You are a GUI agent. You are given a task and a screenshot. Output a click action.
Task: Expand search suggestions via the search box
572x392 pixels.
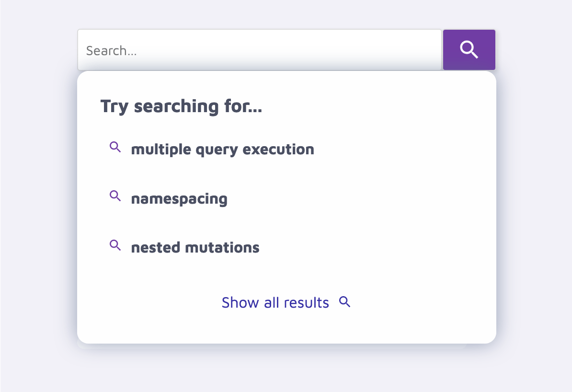tap(259, 49)
